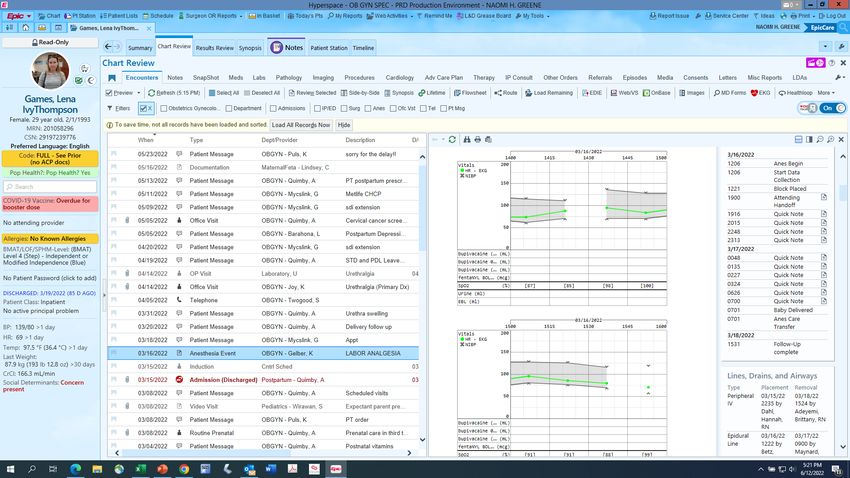The height and width of the screenshot is (478, 850).
Task: Open the Timeline tab
Action: pos(363,48)
